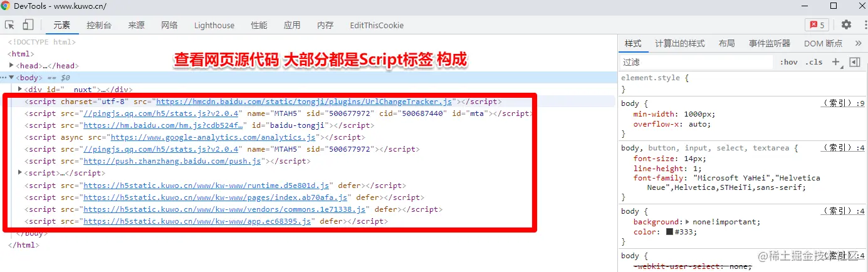Open the EditThisCookie tab
Viewport: 868px width, 272px height.
point(377,25)
